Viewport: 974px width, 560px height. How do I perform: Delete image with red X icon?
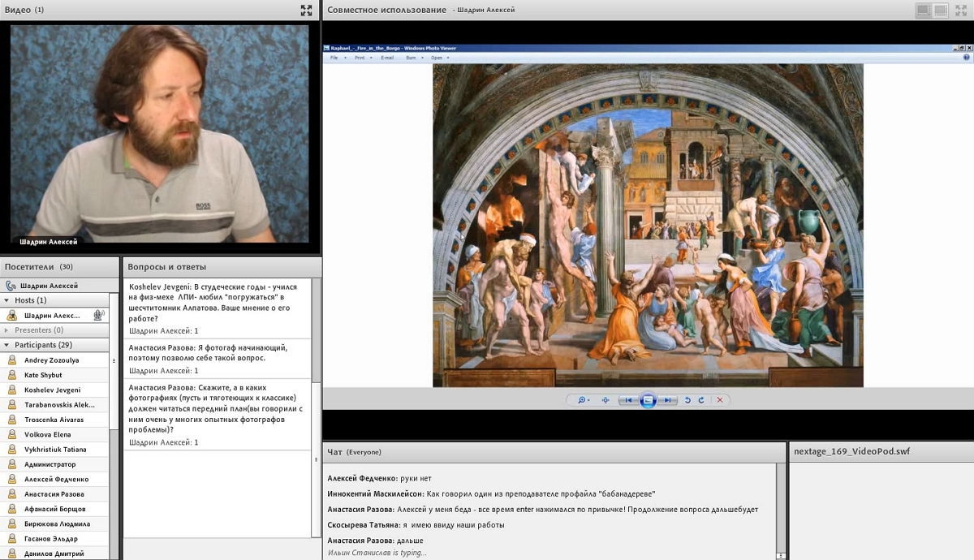pos(720,400)
